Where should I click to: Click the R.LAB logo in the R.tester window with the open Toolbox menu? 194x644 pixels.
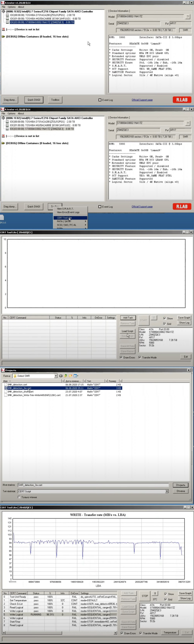click(x=182, y=207)
